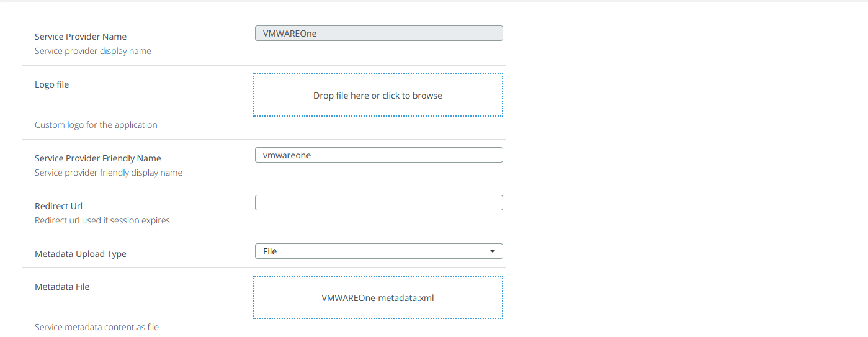Click the "Service Provider Friendly Name" label
The image size is (868, 337).
coord(98,158)
